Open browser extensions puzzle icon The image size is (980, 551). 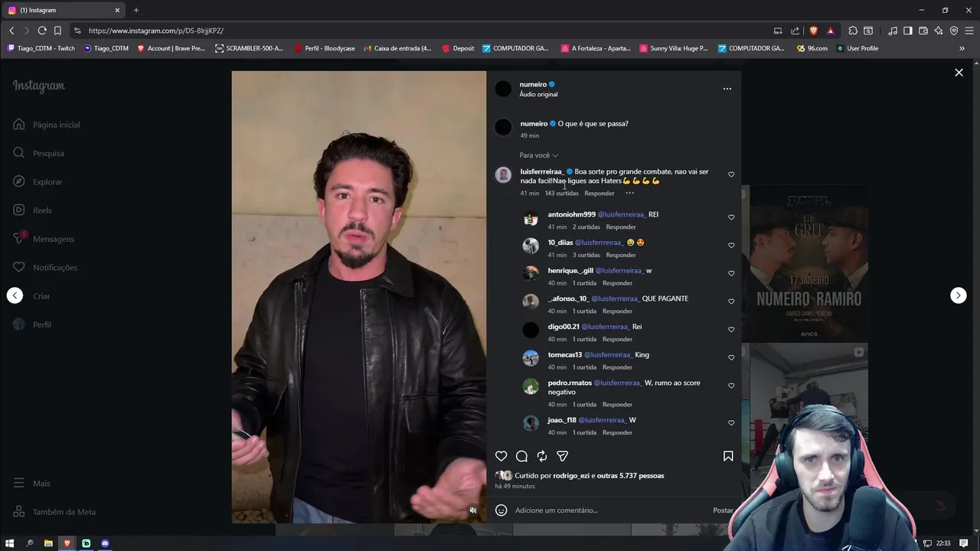click(853, 31)
